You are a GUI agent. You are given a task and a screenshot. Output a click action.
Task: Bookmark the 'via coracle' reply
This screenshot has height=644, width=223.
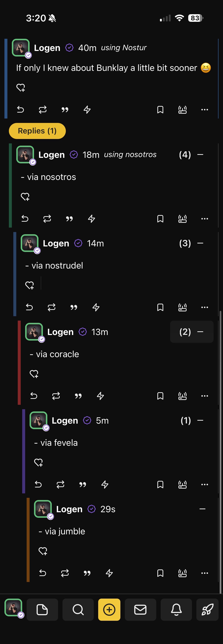coord(160,396)
